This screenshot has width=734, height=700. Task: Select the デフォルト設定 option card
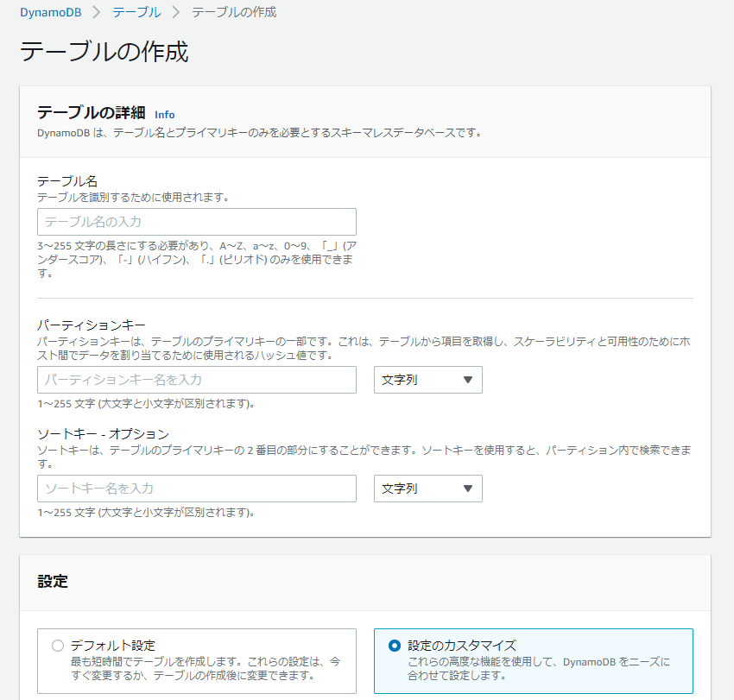coord(195,660)
